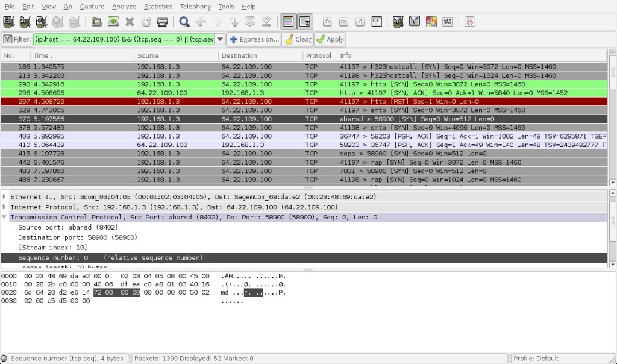Reset zoom to normal size

tap(360, 22)
